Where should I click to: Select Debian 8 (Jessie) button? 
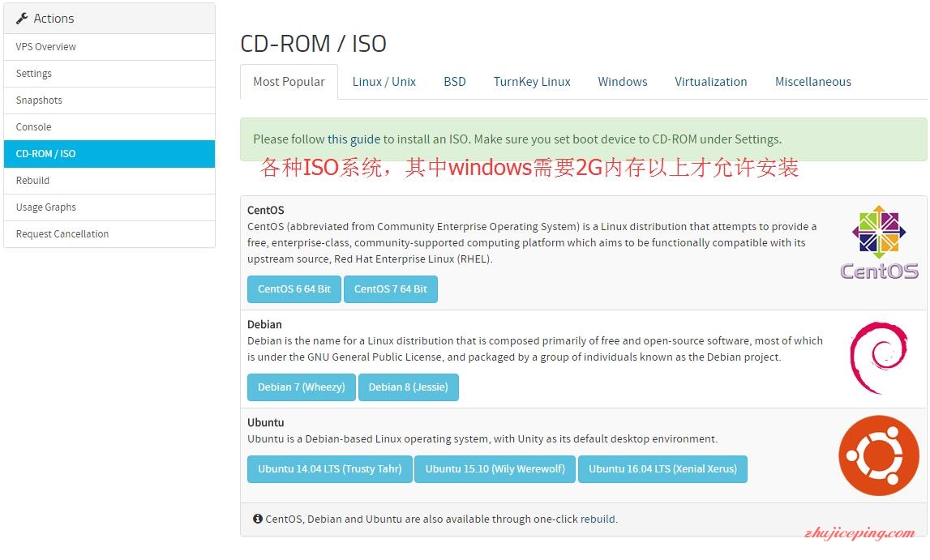(408, 387)
